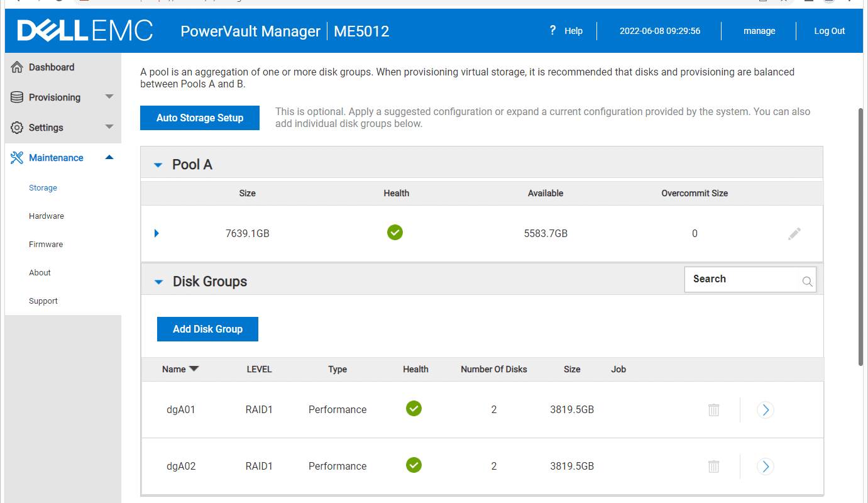Collapse the Maintenance menu arrow
868x503 pixels.
click(109, 157)
